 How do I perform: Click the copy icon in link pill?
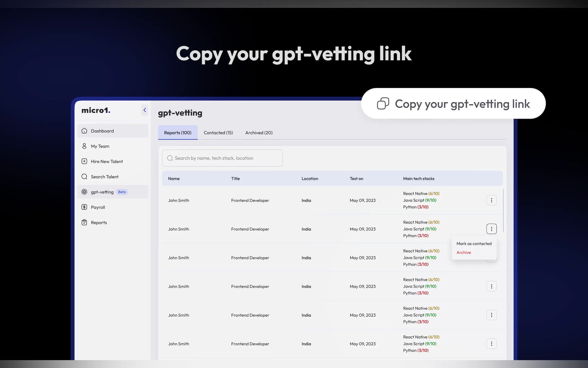pos(383,104)
